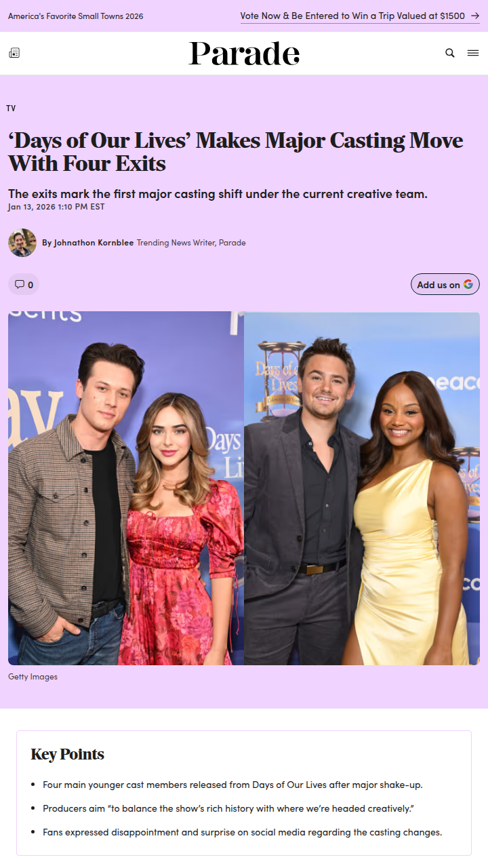The width and height of the screenshot is (488, 868).
Task: Click the arrow next to Vote Now
Action: (x=474, y=16)
